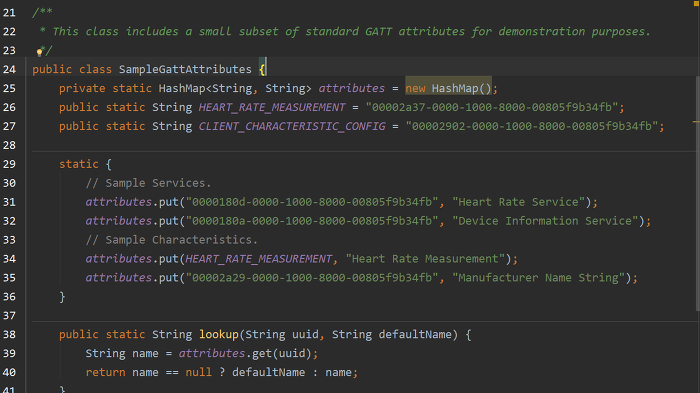
Task: Click line number 29 in the gutter
Action: (x=9, y=164)
